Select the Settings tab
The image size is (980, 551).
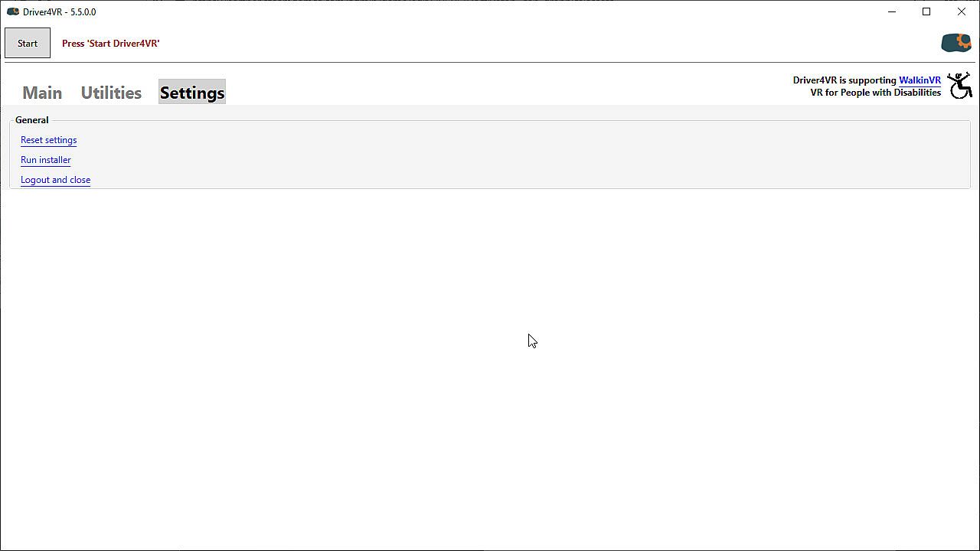[192, 93]
